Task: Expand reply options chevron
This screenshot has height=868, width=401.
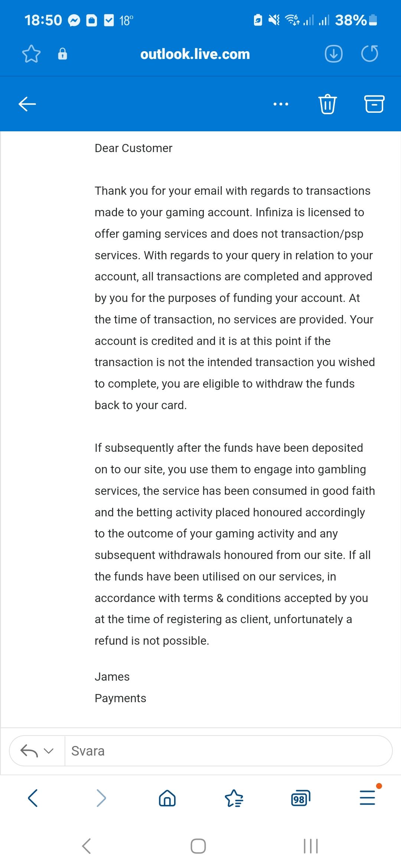Action: 49,751
